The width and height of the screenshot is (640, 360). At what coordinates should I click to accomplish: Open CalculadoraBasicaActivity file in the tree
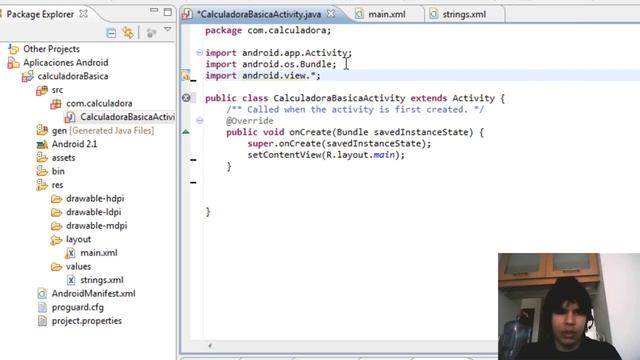tap(127, 117)
